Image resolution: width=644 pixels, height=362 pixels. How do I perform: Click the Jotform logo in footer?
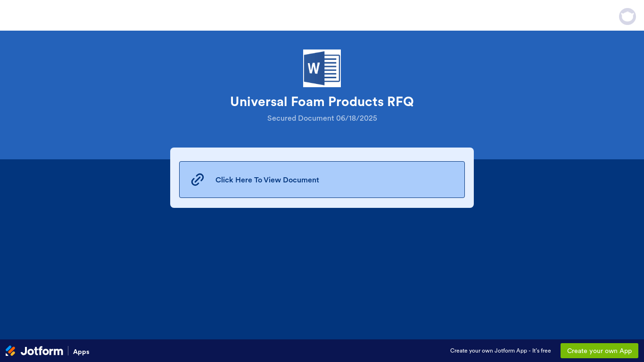click(34, 351)
